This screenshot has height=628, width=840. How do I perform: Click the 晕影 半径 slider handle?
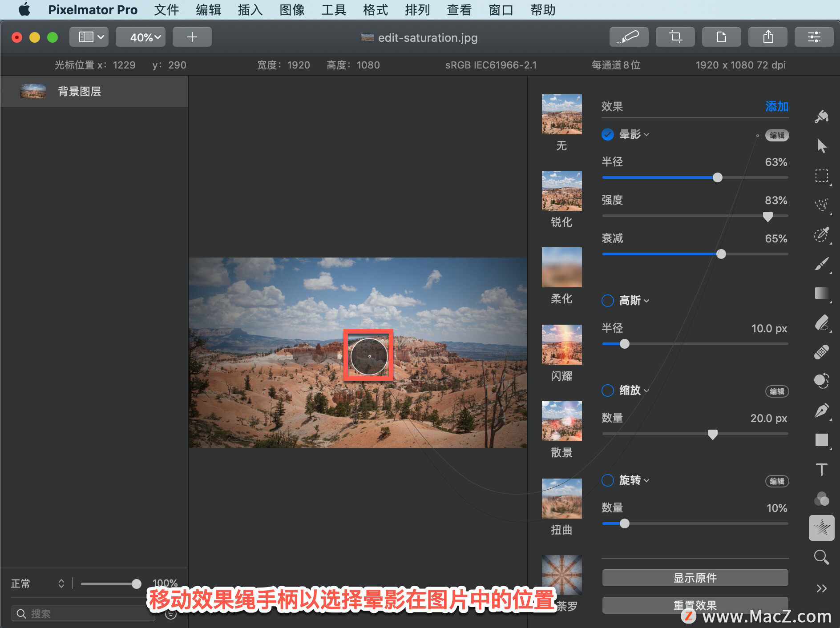click(717, 177)
